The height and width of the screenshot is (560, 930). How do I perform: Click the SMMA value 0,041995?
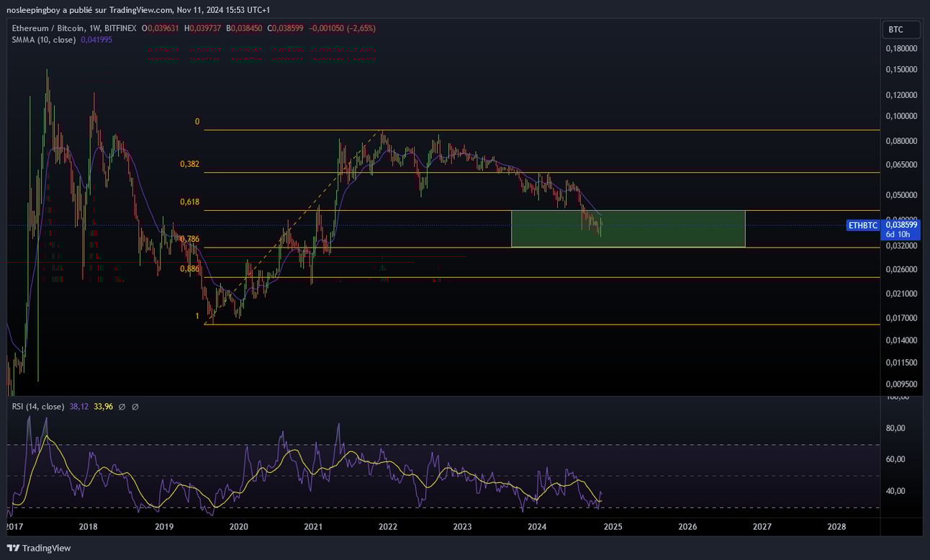96,40
